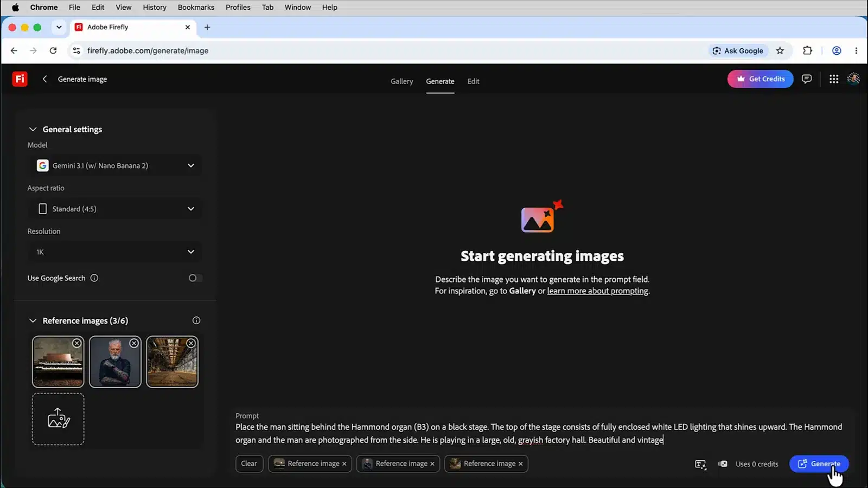Upload a new reference image via dashed box
Image resolution: width=868 pixels, height=488 pixels.
58,419
